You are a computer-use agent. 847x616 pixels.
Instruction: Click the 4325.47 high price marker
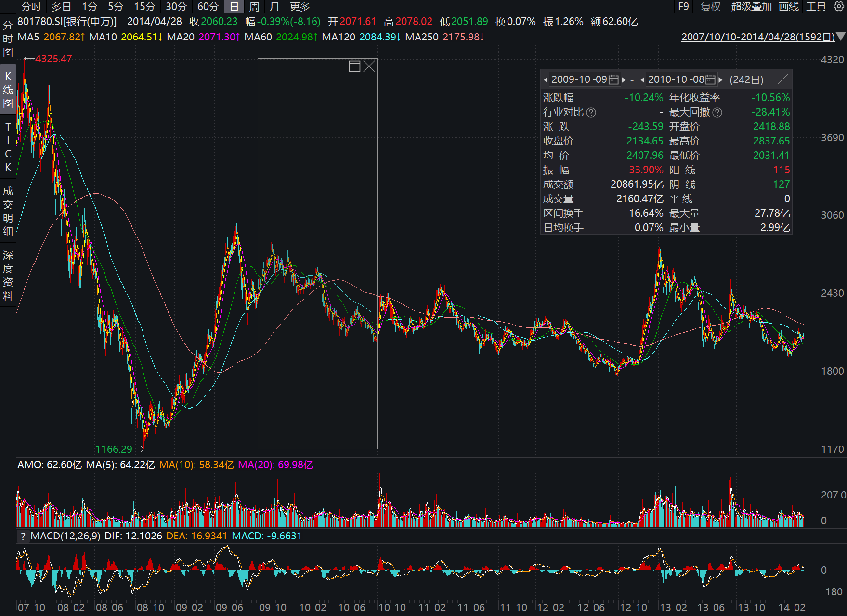(53, 59)
